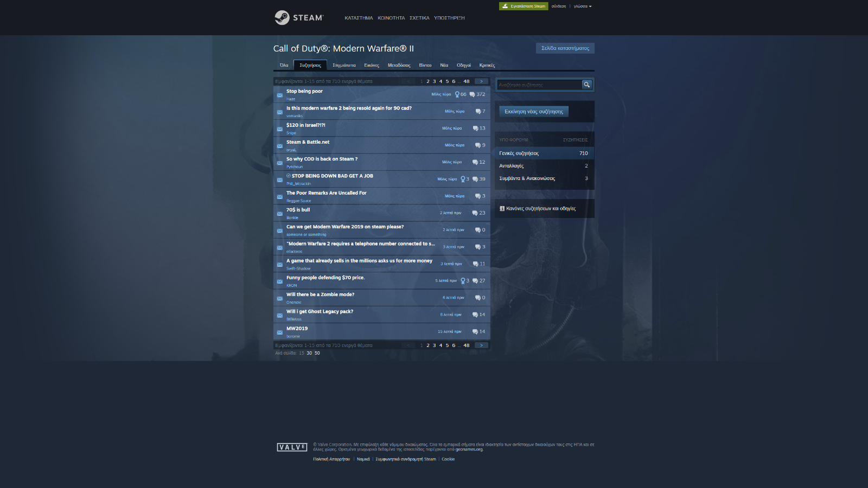Click the envelope icon beside '70$ is bull'

279,214
